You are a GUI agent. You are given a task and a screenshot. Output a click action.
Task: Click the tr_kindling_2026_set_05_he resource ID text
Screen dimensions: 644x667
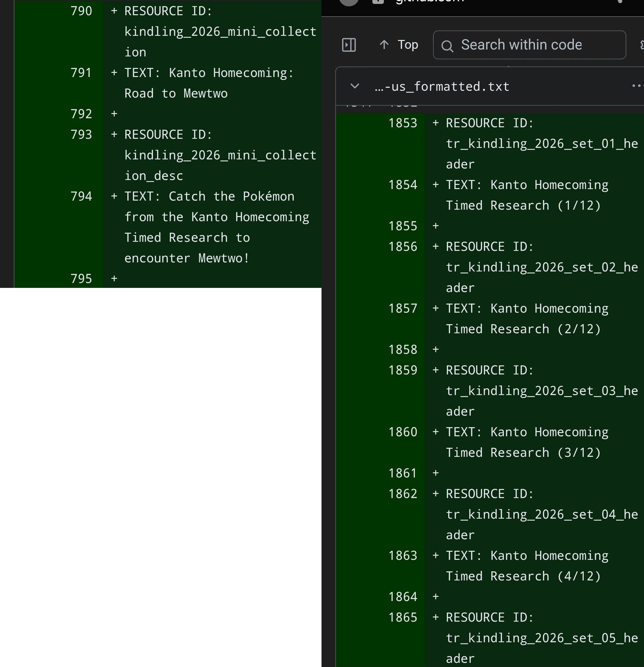(542, 638)
